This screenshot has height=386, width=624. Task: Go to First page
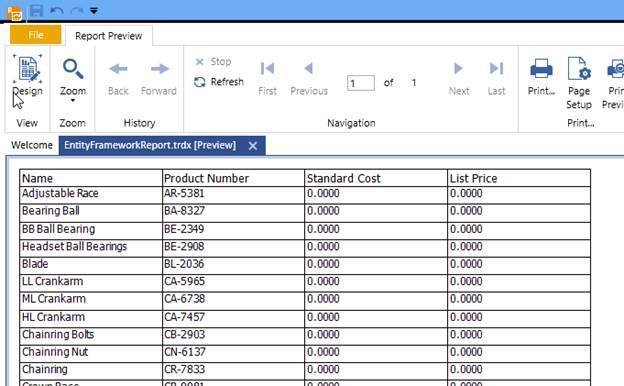pos(267,79)
